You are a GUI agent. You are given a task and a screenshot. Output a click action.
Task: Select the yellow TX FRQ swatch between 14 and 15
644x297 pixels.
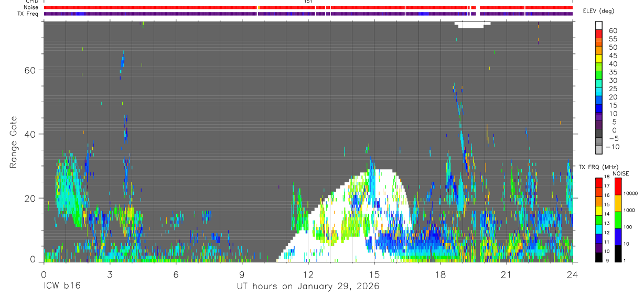point(599,210)
